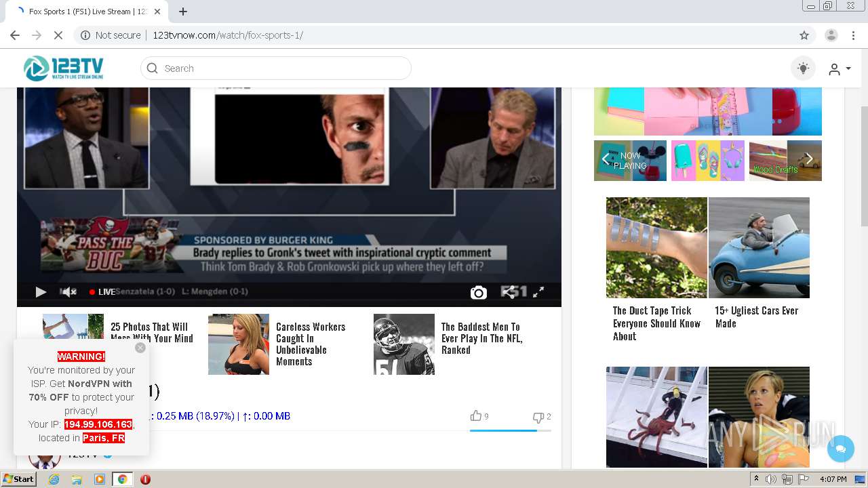Open '15+ Ugliest Cars Ever Made' article

(x=756, y=317)
